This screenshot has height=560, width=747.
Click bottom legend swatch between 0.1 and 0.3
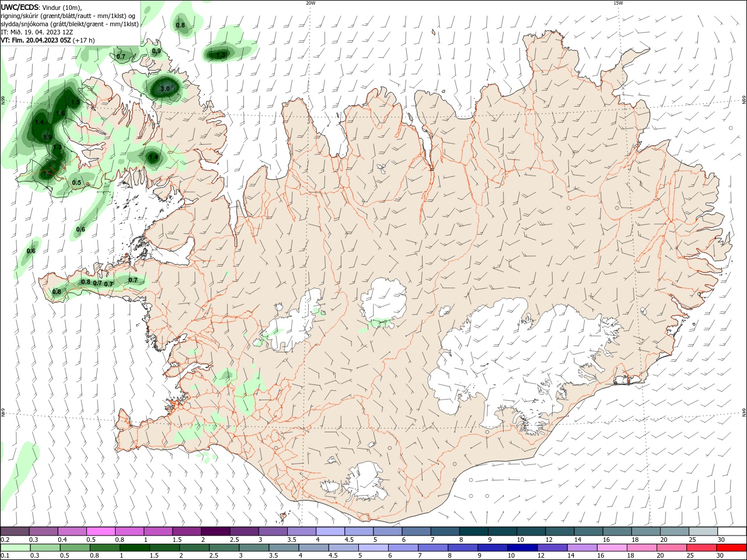pos(16,548)
